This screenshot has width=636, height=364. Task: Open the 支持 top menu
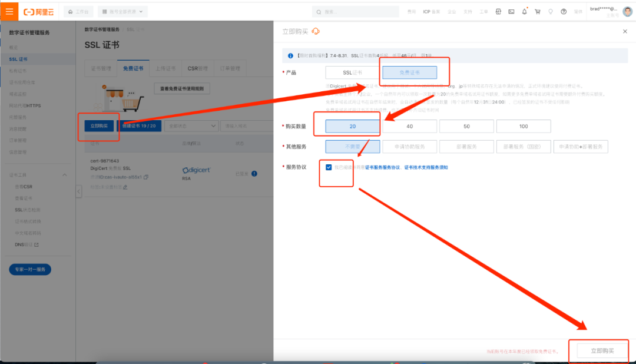click(468, 12)
